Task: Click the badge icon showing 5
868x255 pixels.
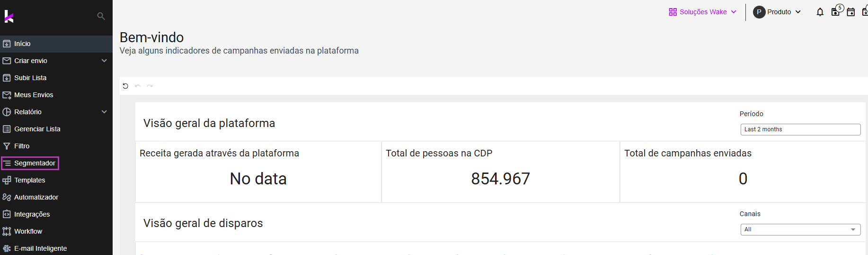Action: pos(836,11)
